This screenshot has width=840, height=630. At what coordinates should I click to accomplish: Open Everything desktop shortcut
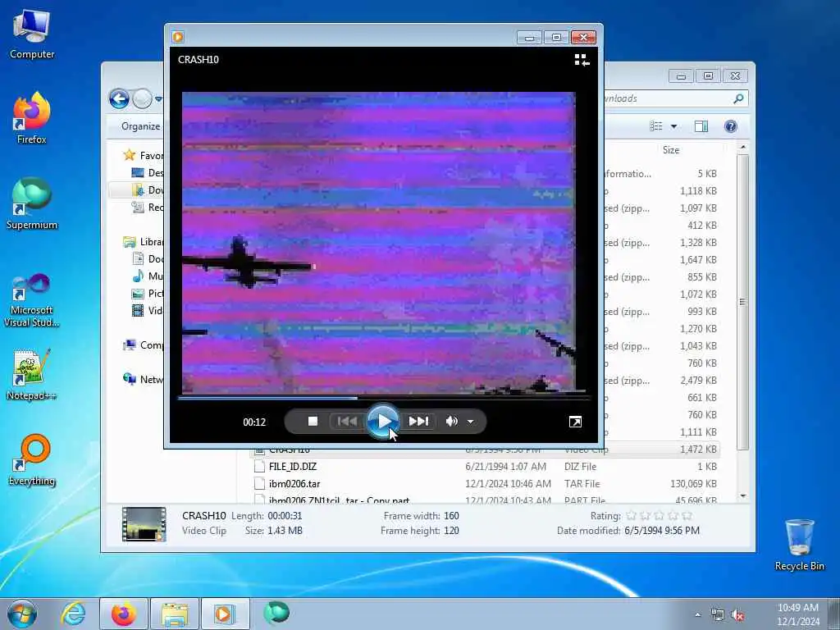pos(32,461)
